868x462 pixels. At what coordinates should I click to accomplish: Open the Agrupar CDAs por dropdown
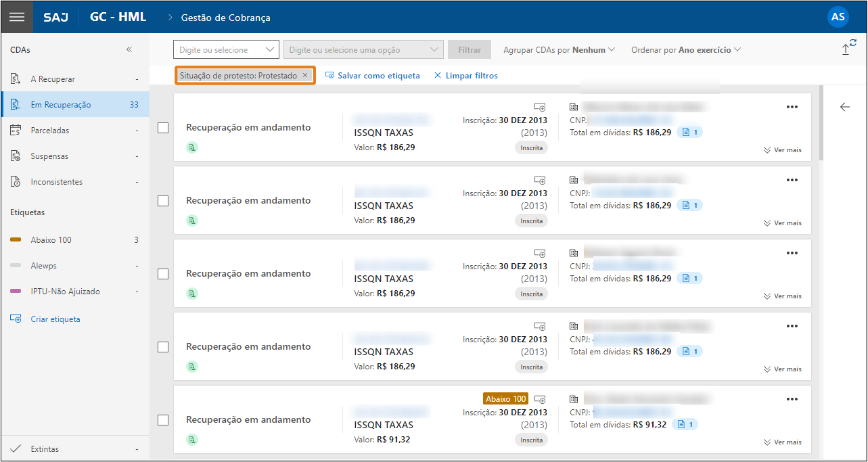click(559, 50)
